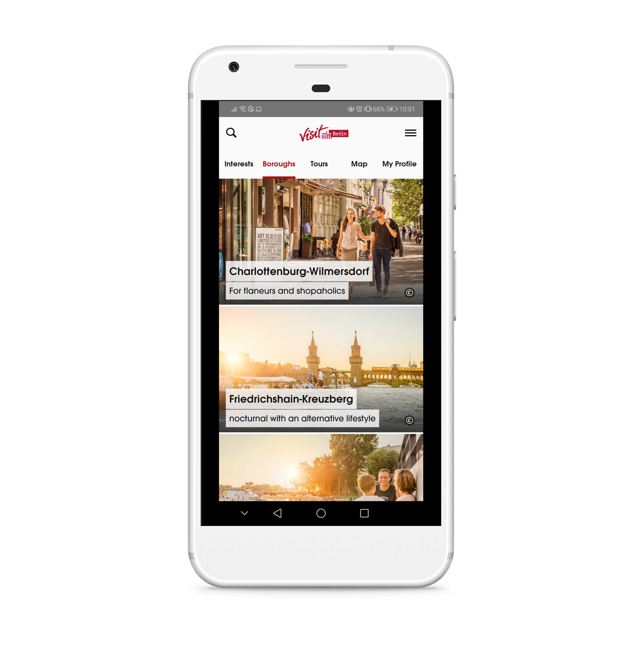
Task: Select the Interests tab
Action: pos(238,164)
